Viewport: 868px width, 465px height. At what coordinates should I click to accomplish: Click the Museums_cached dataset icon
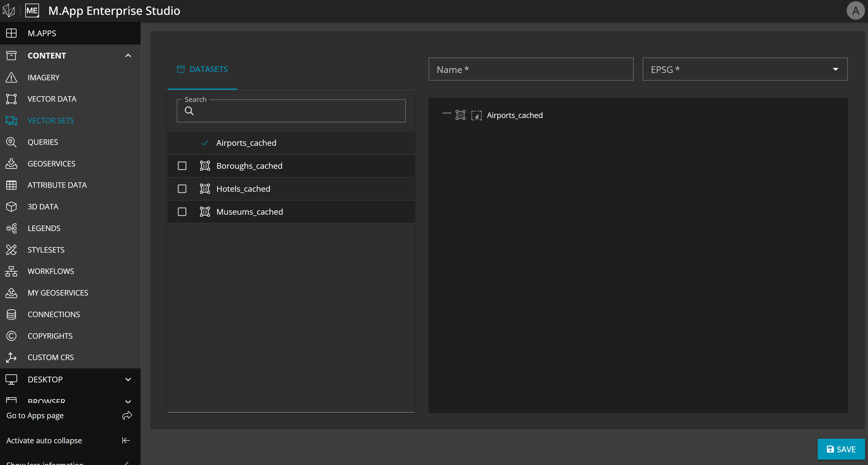[x=205, y=212]
